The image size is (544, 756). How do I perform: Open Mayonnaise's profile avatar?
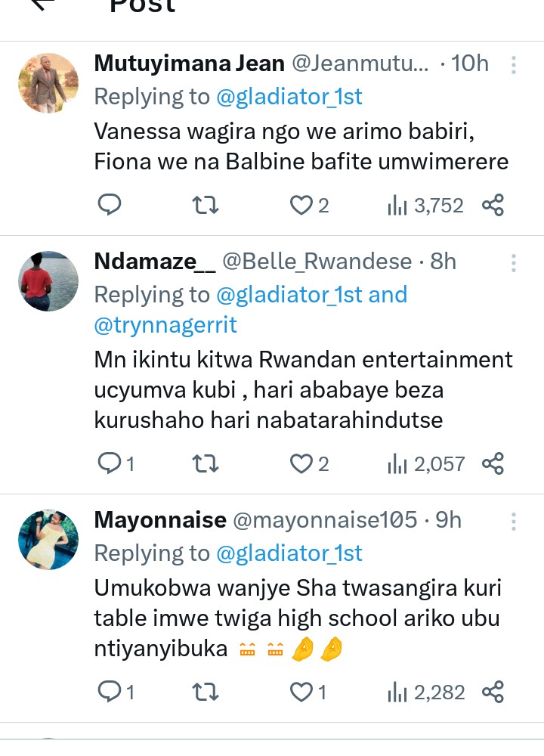[x=48, y=540]
